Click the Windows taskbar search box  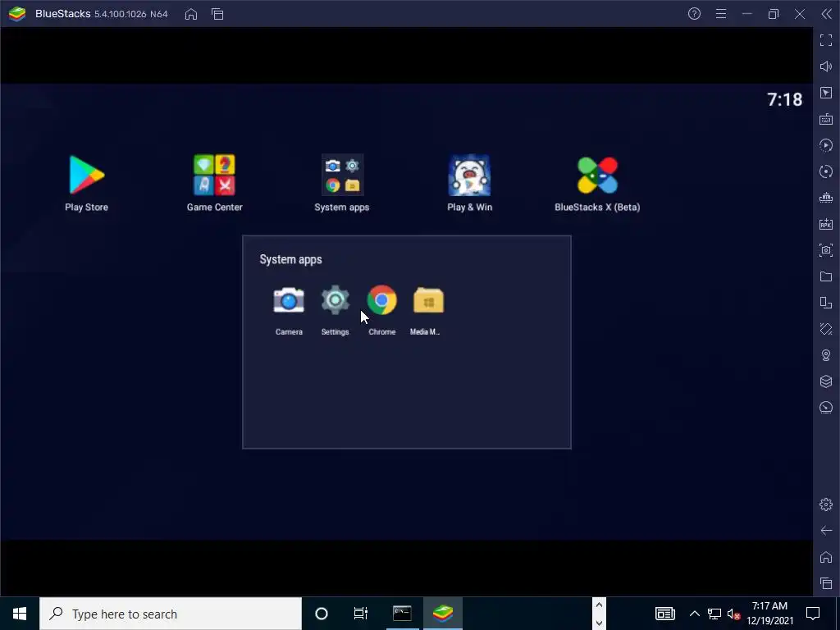pyautogui.click(x=171, y=614)
